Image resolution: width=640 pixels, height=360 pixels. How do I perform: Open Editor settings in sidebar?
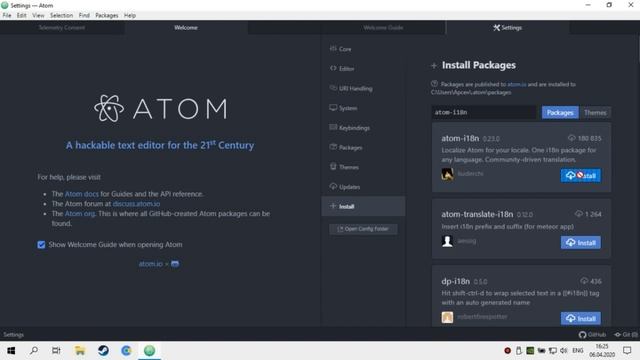point(364,69)
